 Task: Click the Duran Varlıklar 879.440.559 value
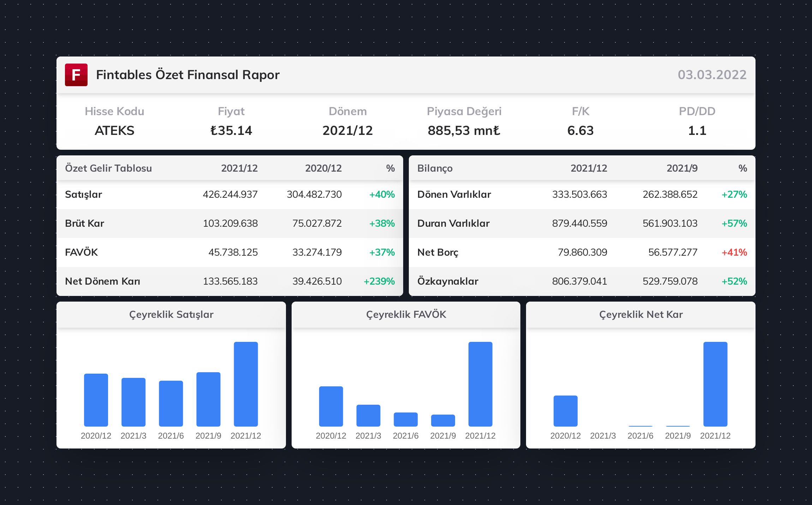tap(579, 224)
